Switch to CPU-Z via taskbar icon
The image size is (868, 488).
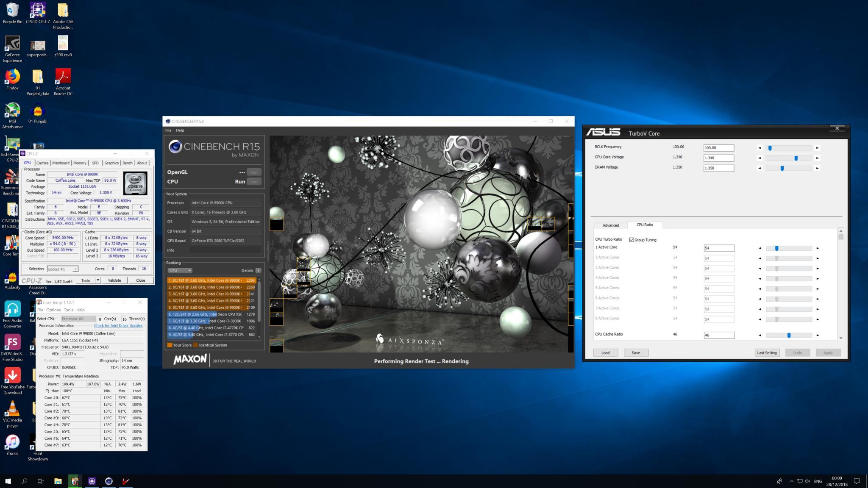point(92,481)
